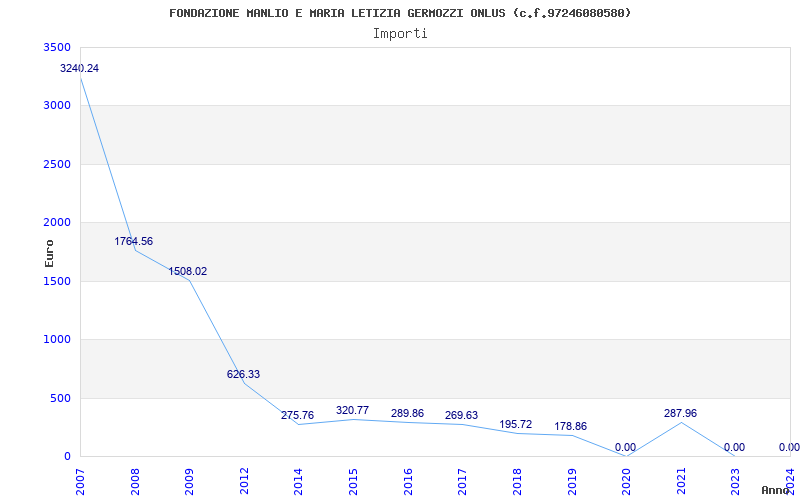Click the 3240.24 data label

tap(79, 68)
